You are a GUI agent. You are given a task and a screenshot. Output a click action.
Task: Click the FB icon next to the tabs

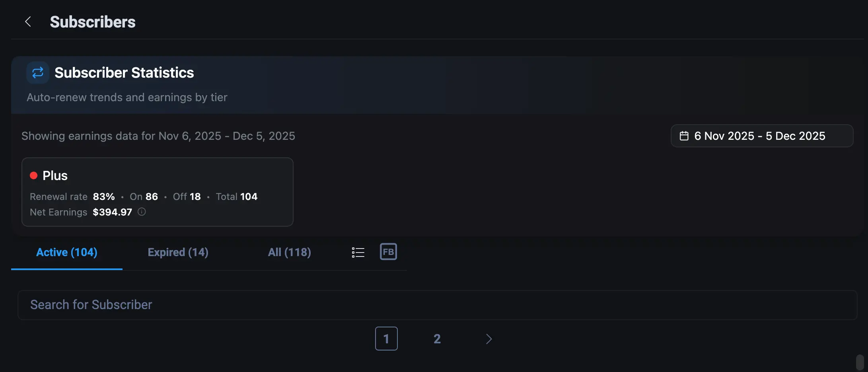coord(388,252)
